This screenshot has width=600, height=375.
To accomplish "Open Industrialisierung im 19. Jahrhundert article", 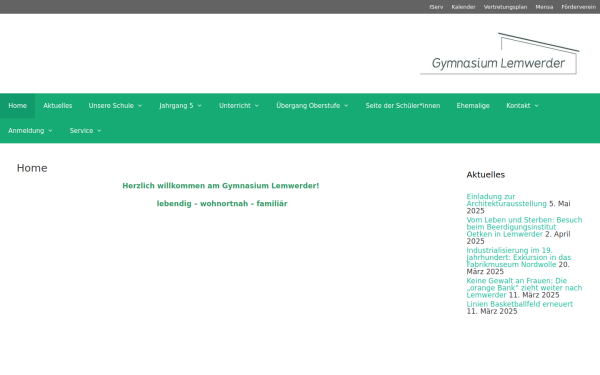I will pos(518,257).
